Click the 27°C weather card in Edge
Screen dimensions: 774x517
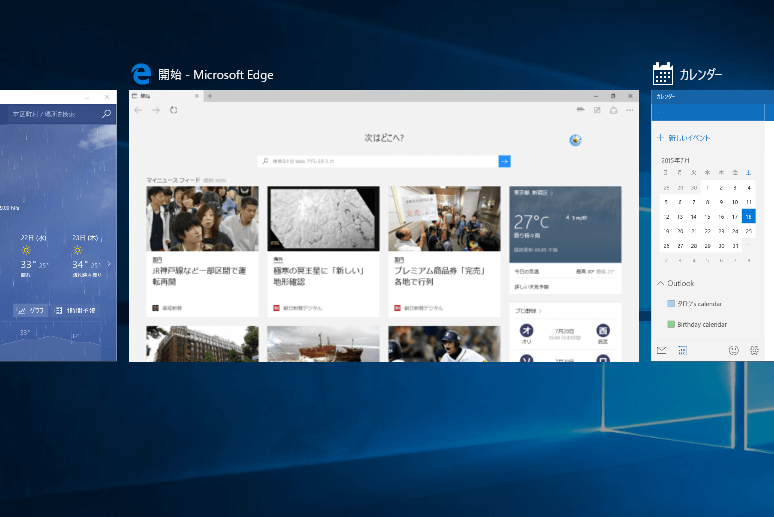pyautogui.click(x=565, y=225)
